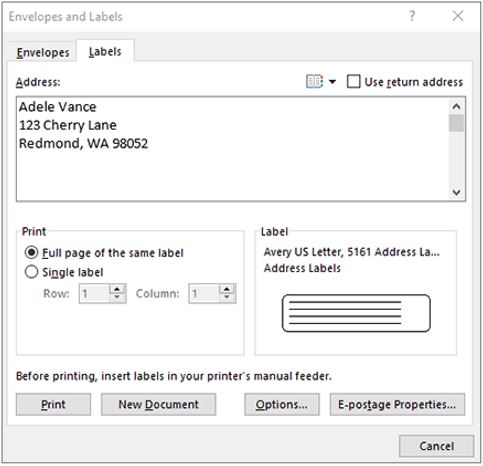The height and width of the screenshot is (466, 483).
Task: Click the help question mark icon
Action: [x=412, y=16]
